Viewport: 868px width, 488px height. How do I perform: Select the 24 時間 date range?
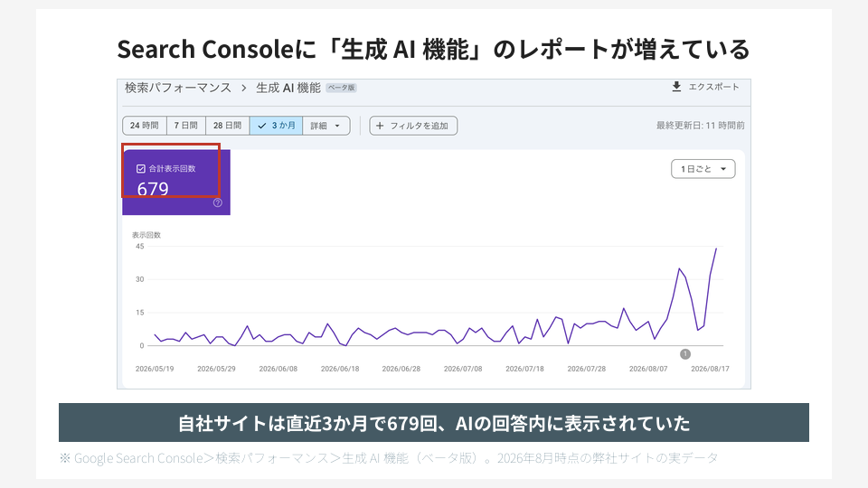tap(145, 126)
